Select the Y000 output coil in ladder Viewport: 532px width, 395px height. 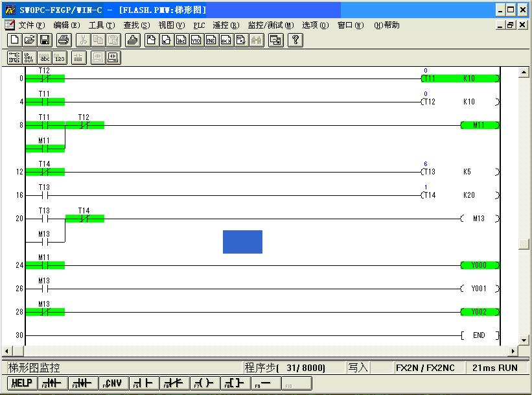pos(480,265)
